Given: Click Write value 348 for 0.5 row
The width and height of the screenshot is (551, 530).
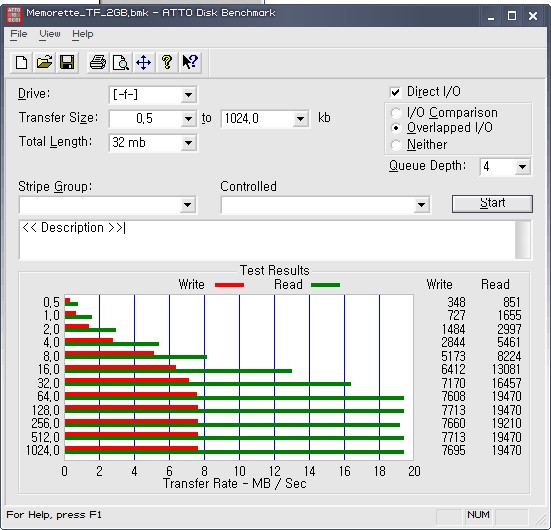Looking at the screenshot, I should 456,302.
